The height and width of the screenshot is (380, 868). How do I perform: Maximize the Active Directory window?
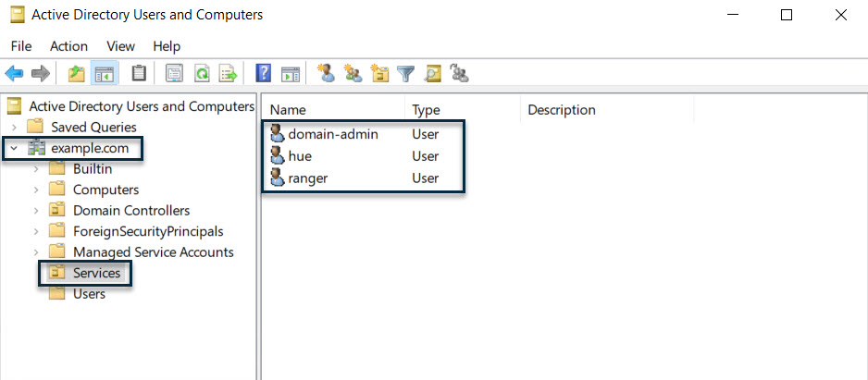[x=786, y=15]
